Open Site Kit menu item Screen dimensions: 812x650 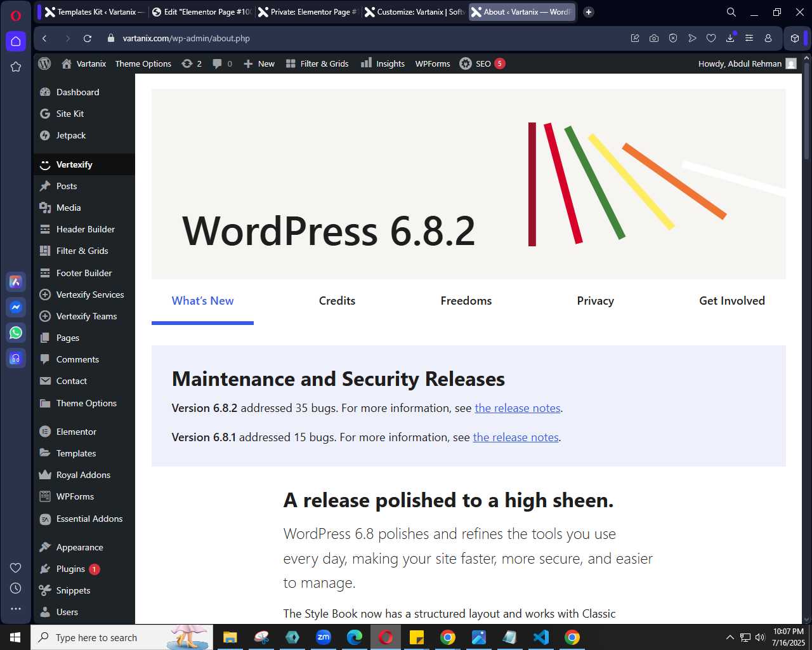tap(84, 114)
